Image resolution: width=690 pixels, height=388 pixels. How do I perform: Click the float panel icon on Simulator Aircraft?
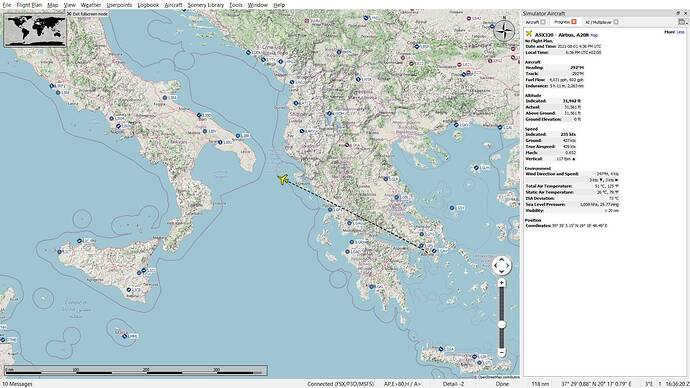click(x=678, y=13)
